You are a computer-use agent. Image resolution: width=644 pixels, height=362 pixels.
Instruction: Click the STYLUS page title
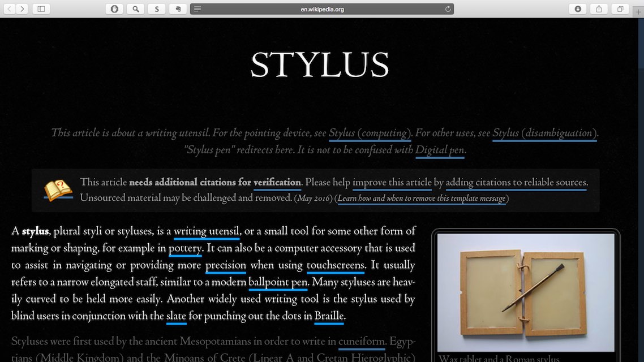320,65
